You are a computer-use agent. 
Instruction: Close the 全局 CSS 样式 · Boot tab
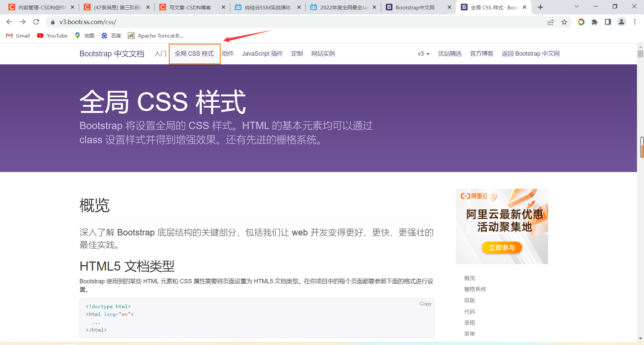click(525, 7)
